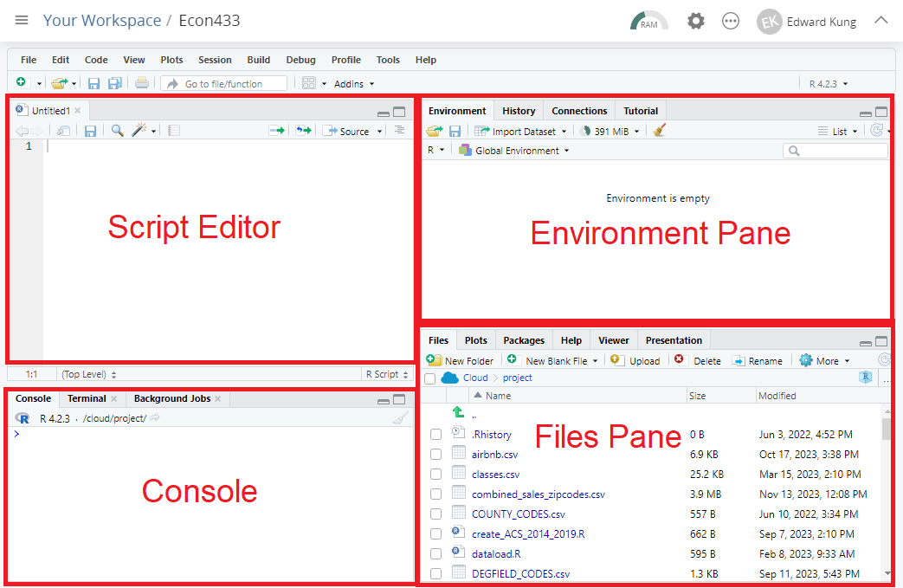Open the R 4.2.3 version dropdown
The height and width of the screenshot is (588, 903).
click(x=829, y=83)
